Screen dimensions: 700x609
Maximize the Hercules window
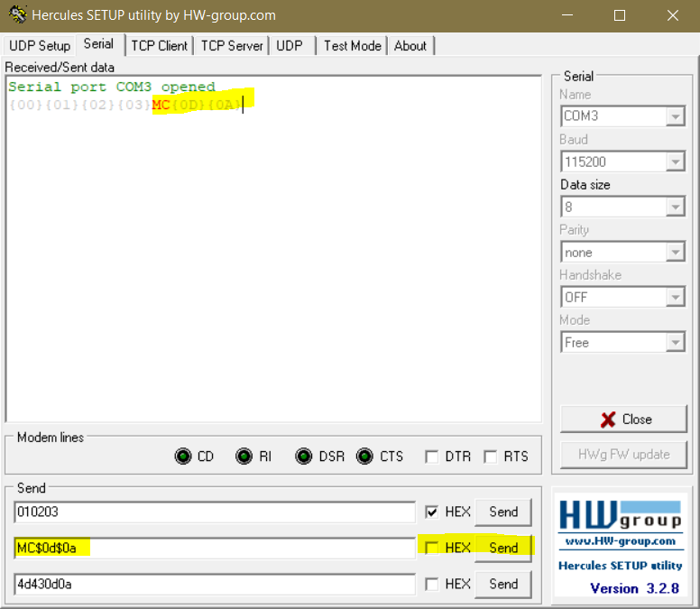coord(620,15)
